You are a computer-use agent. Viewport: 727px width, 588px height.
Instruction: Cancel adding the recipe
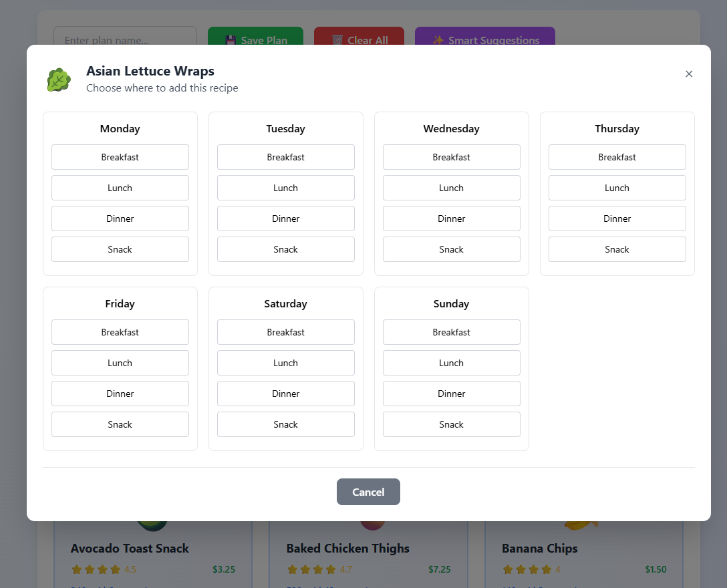click(x=368, y=492)
